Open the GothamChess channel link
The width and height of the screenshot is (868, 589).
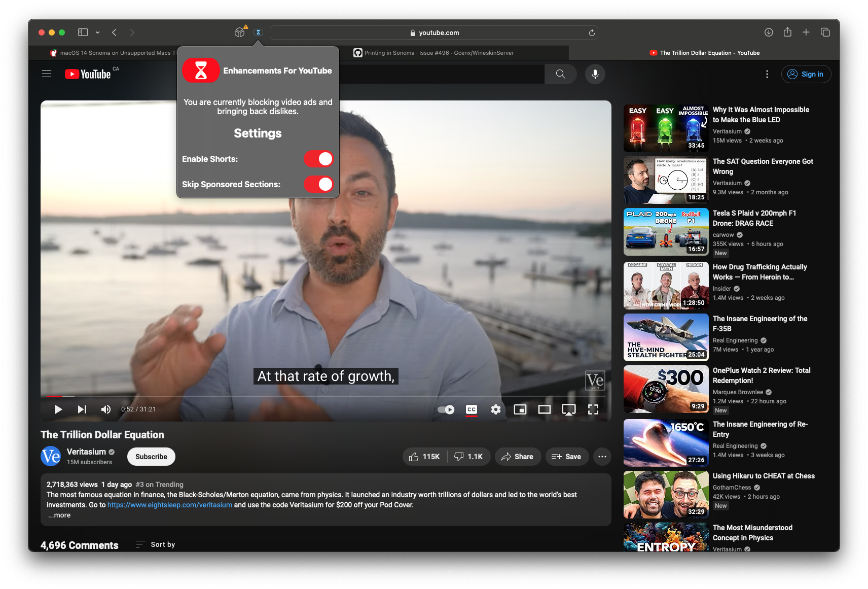(x=732, y=488)
